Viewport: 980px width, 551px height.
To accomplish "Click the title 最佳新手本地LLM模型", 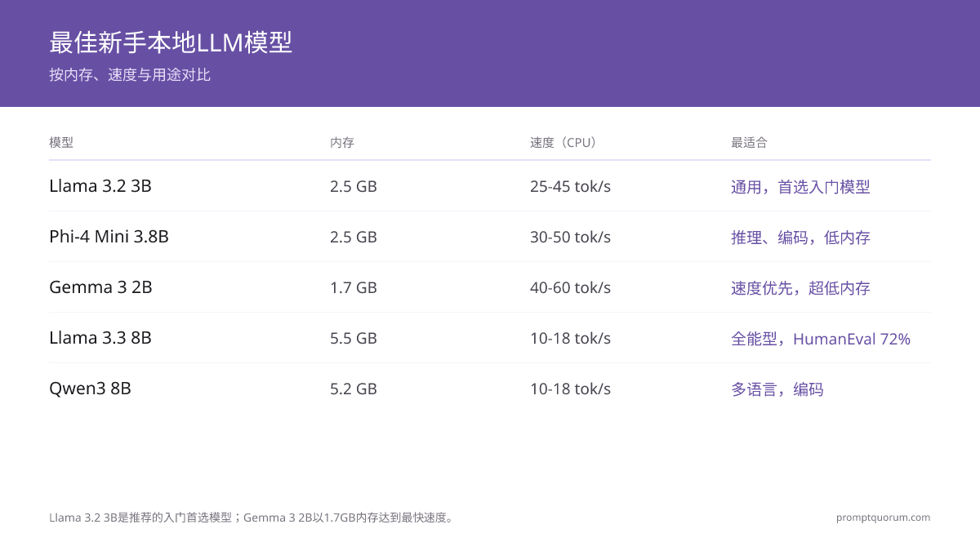I will click(x=171, y=42).
